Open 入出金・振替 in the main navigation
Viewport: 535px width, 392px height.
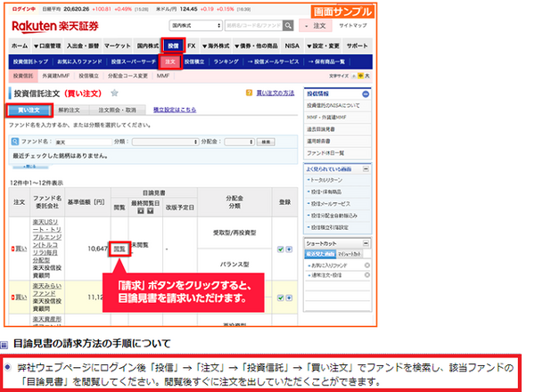pos(83,45)
